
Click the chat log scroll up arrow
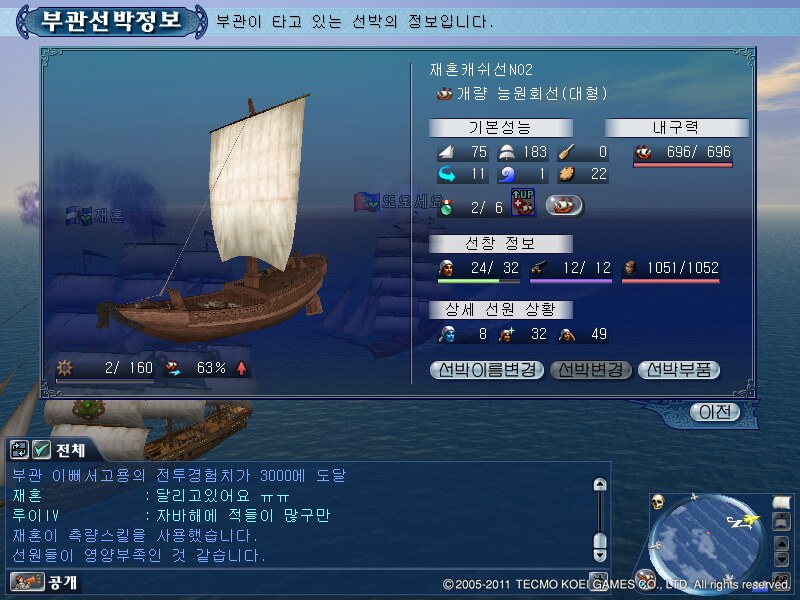click(x=600, y=484)
